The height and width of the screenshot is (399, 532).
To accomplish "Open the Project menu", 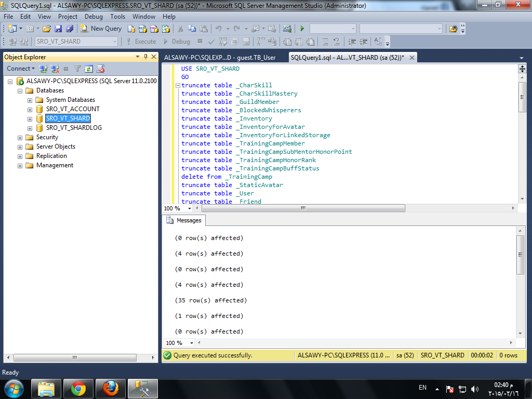I will tap(68, 17).
